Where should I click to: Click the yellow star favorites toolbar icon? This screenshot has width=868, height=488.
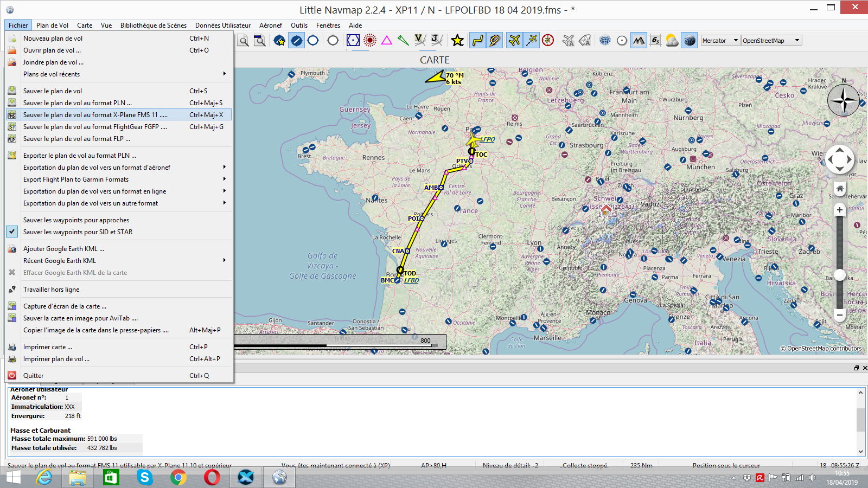click(457, 41)
